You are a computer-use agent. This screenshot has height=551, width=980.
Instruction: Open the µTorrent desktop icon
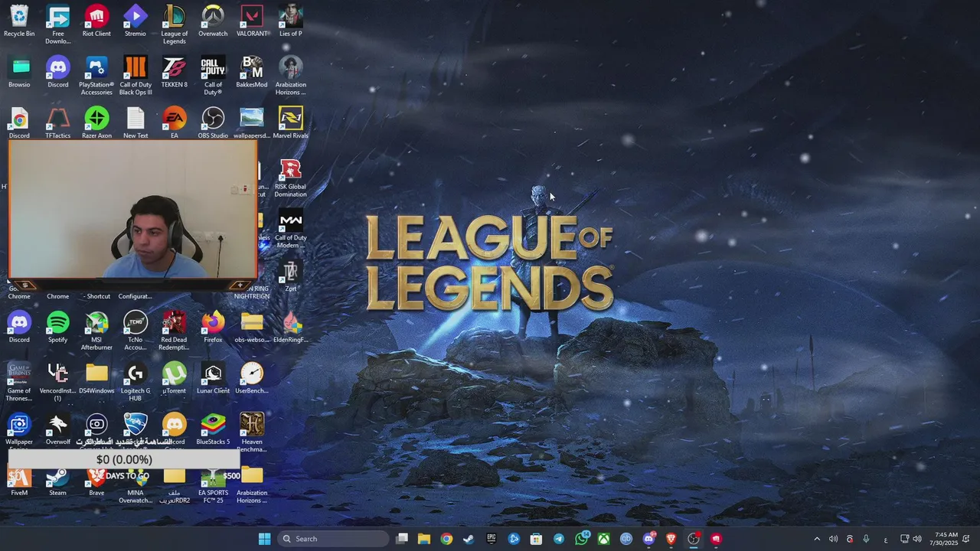coord(174,378)
